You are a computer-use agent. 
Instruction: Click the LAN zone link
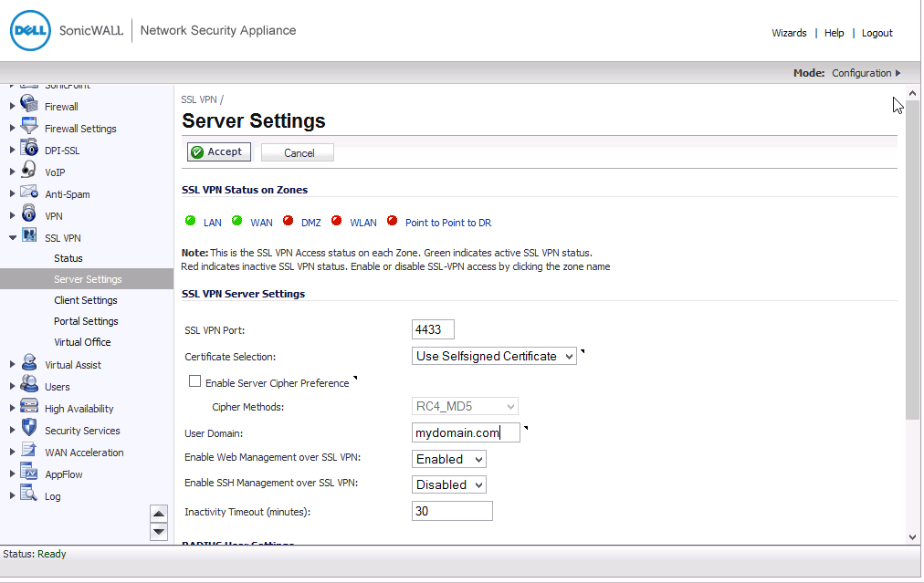(x=213, y=223)
